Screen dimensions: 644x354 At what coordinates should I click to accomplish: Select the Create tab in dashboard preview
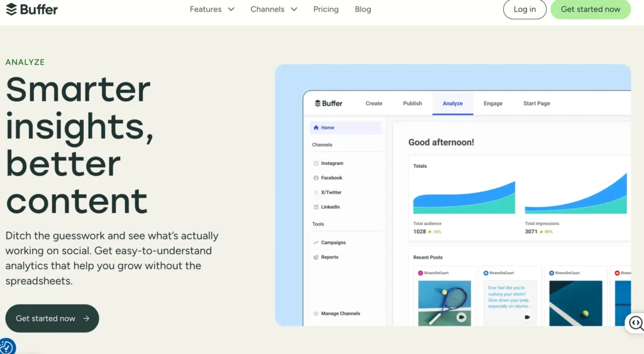(x=374, y=104)
